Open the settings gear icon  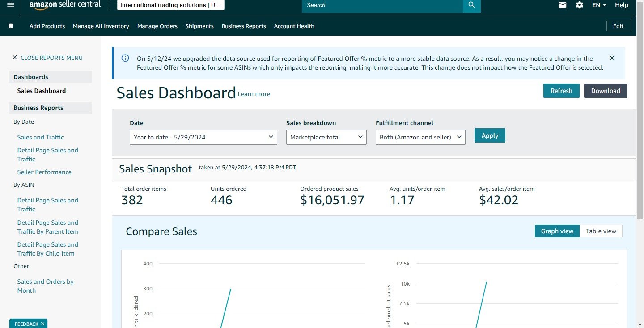point(580,5)
